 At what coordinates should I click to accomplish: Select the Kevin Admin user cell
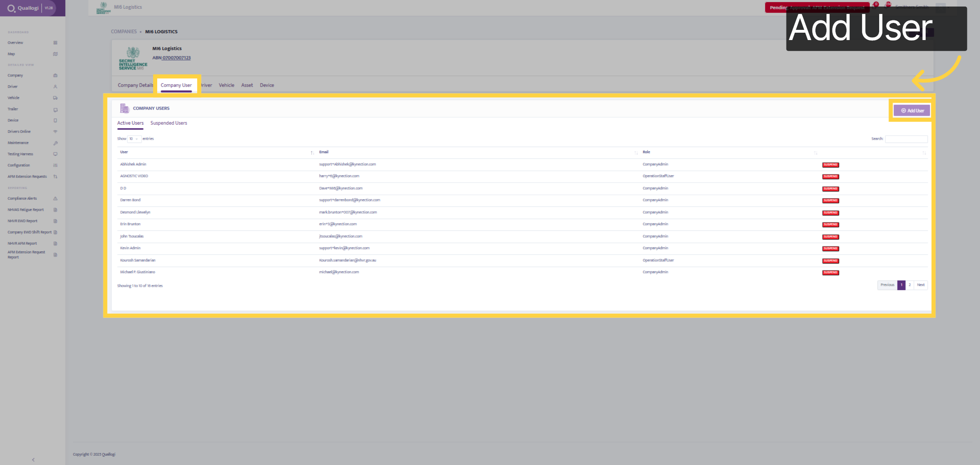click(x=130, y=248)
